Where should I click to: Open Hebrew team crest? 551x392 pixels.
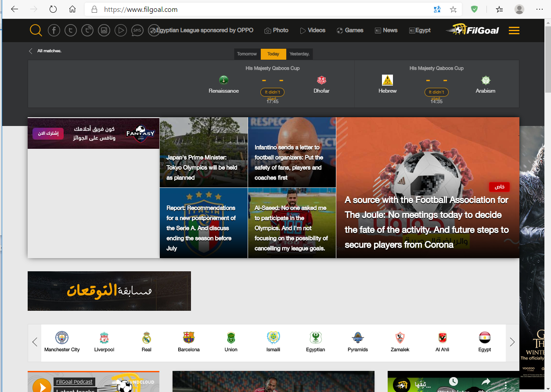coord(387,80)
